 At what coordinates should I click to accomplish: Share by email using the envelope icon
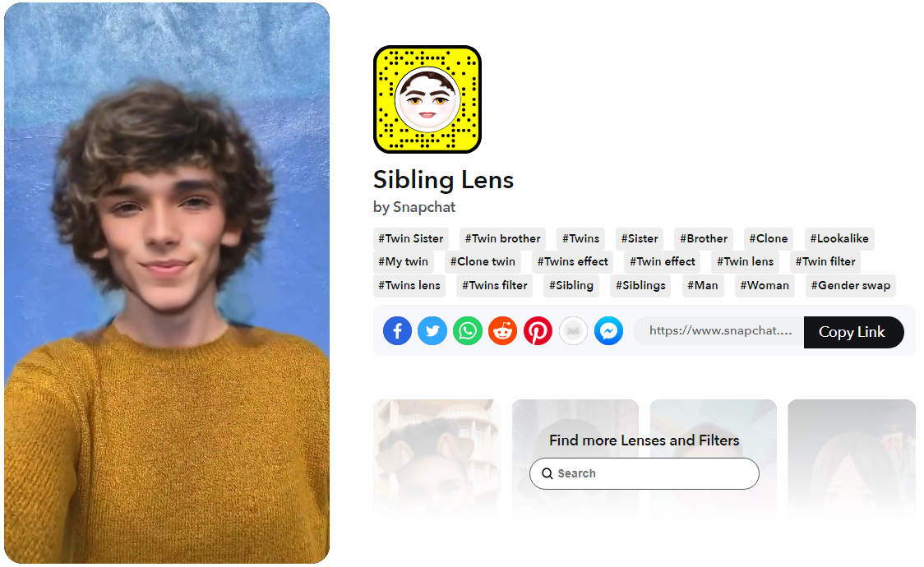[x=573, y=331]
